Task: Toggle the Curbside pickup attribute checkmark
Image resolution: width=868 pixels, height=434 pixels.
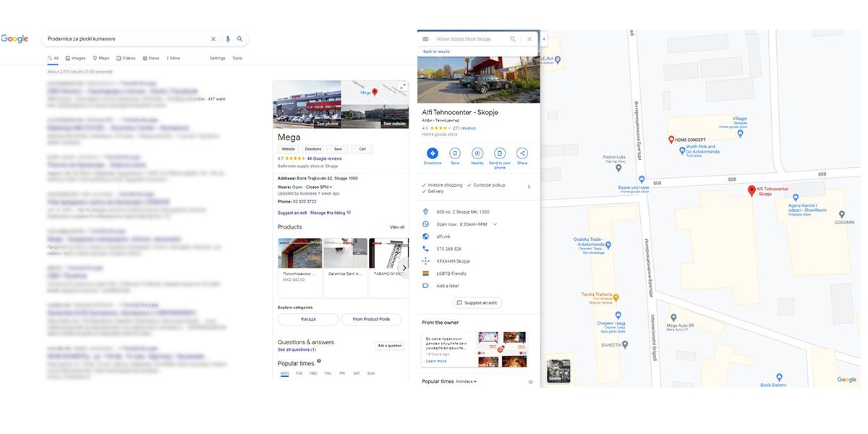Action: point(469,184)
